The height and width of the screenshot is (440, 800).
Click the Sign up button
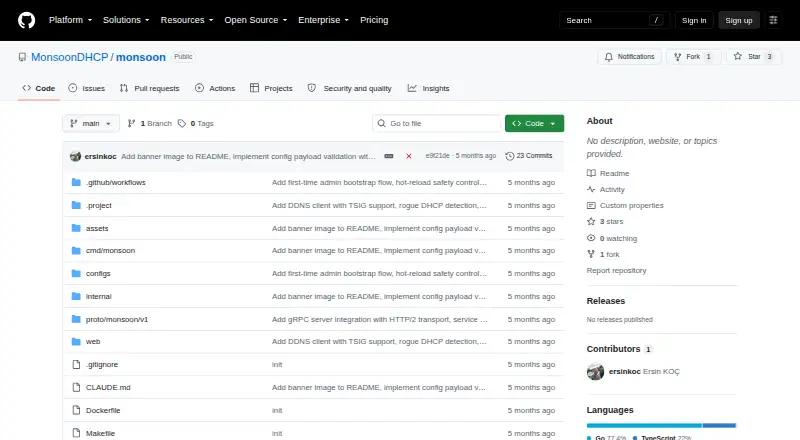pos(739,20)
